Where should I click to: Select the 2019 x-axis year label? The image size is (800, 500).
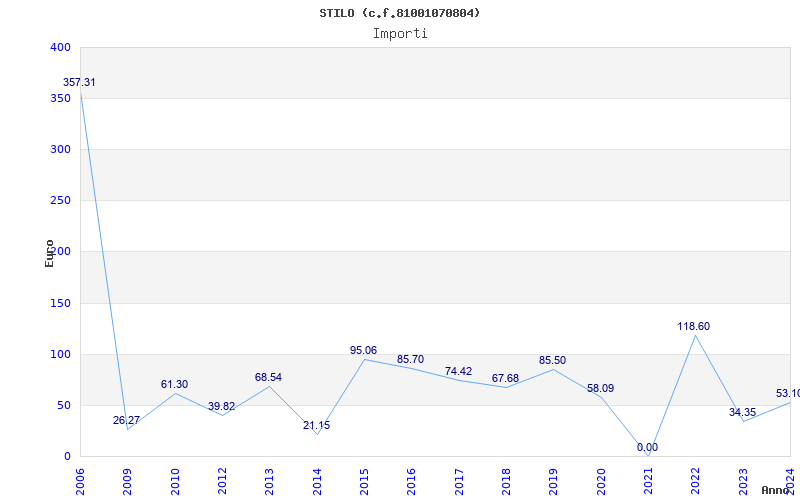pyautogui.click(x=554, y=481)
